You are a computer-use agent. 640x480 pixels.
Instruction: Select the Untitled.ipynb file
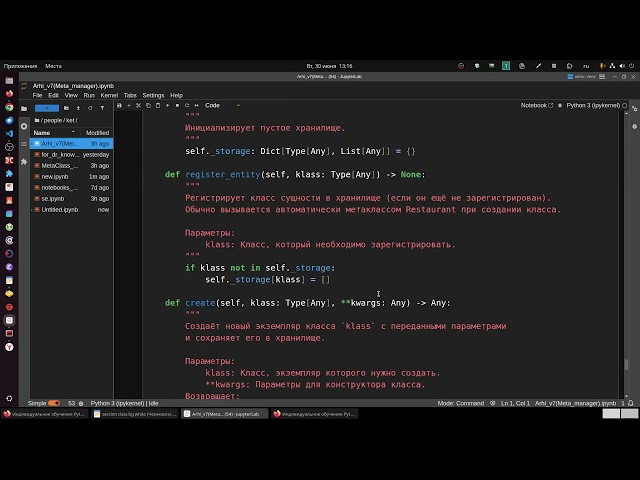click(x=71, y=210)
